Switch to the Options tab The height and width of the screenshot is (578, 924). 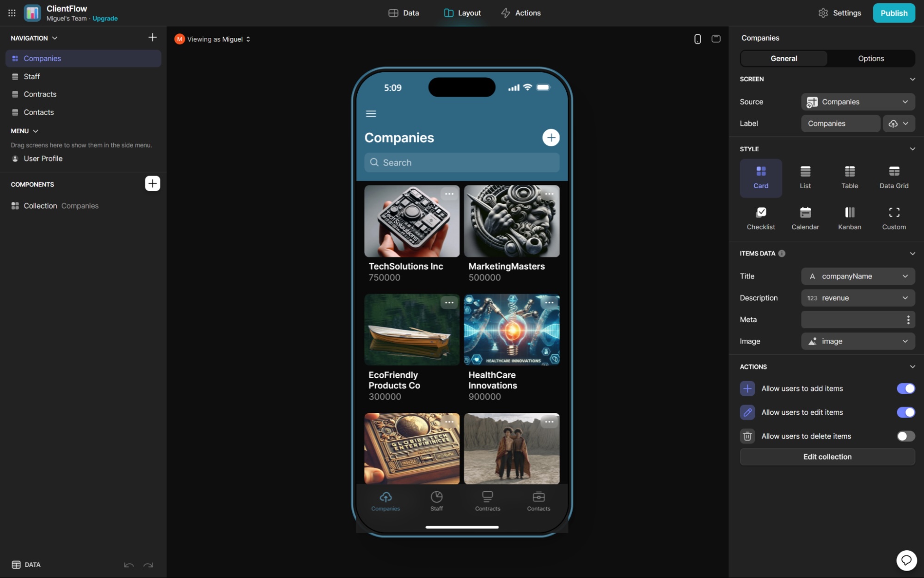tap(870, 58)
